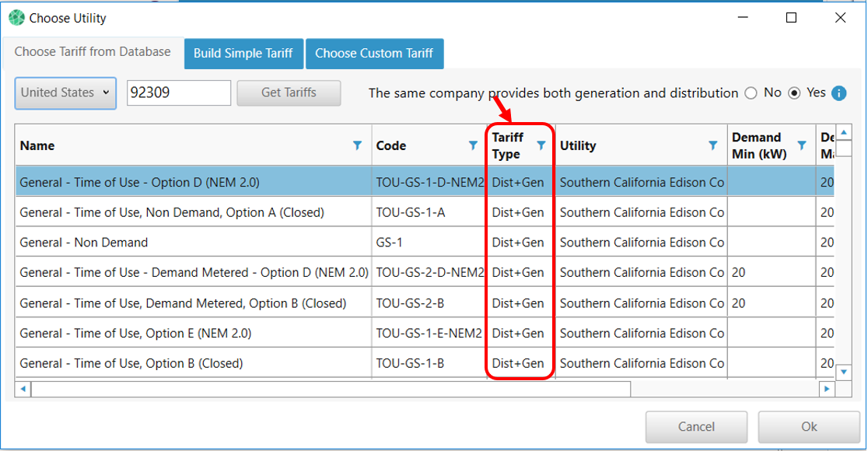Open the United States country dropdown

coord(65,93)
